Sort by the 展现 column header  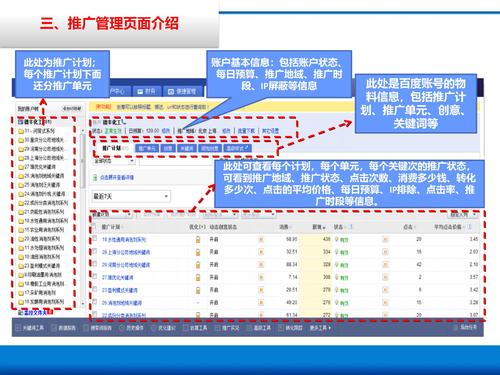pyautogui.click(x=318, y=227)
